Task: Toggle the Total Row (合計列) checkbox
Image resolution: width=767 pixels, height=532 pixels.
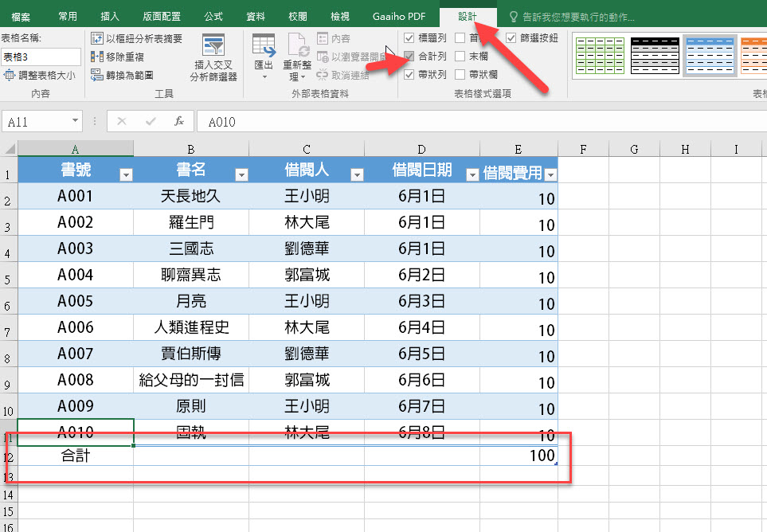Action: point(409,57)
